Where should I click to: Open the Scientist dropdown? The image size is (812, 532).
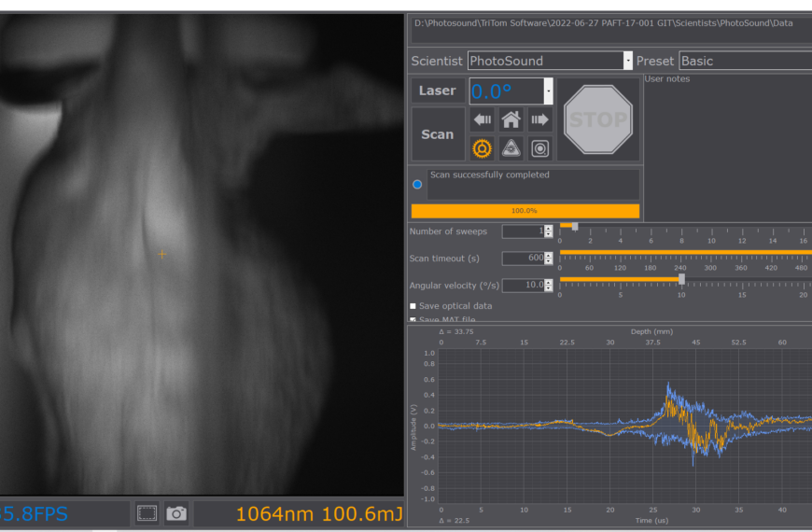tap(627, 61)
